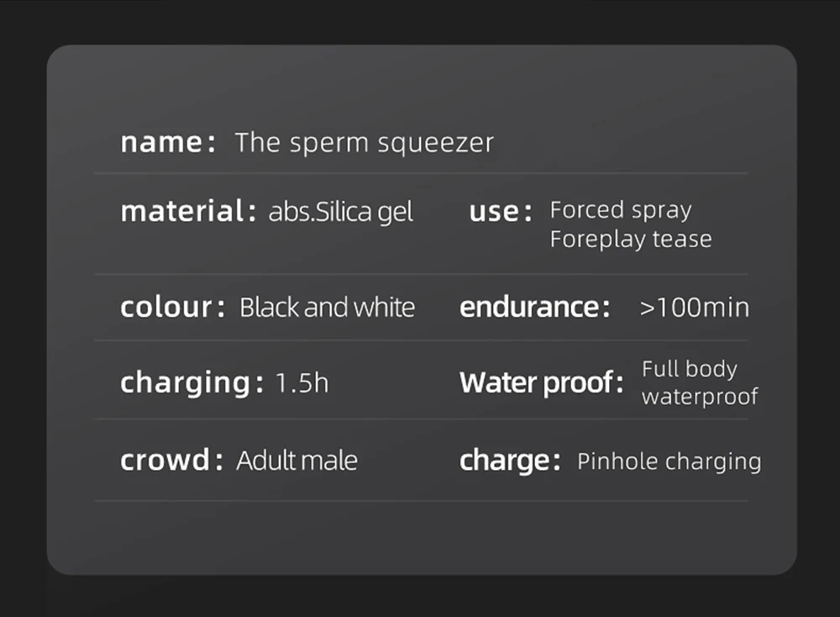Select the ">100min" endurance value
Viewport: 840px width, 617px height.
[694, 308]
